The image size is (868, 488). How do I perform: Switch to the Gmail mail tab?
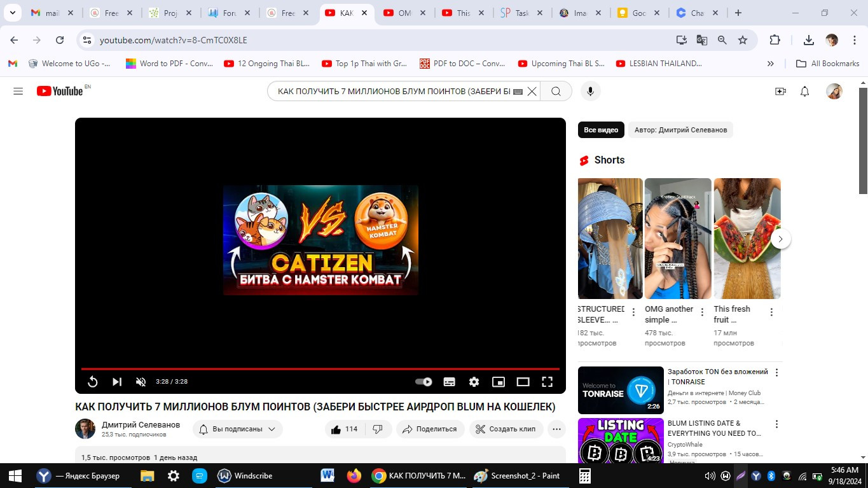click(52, 13)
